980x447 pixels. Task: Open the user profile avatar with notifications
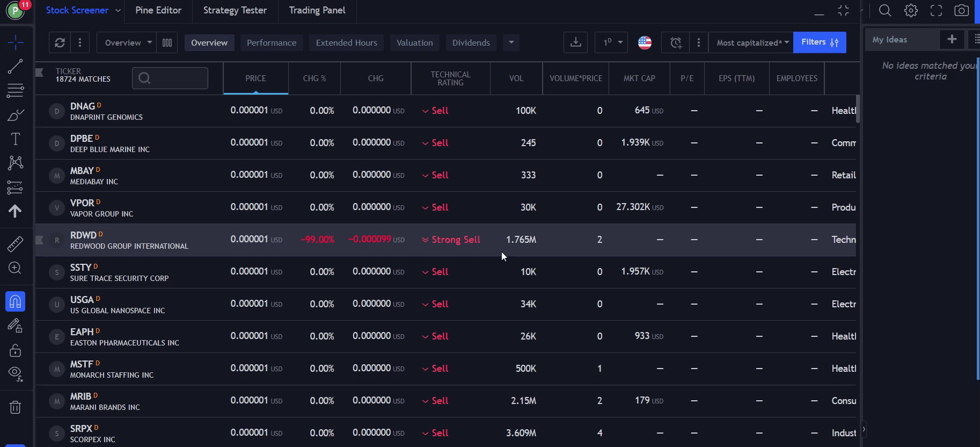tap(16, 10)
